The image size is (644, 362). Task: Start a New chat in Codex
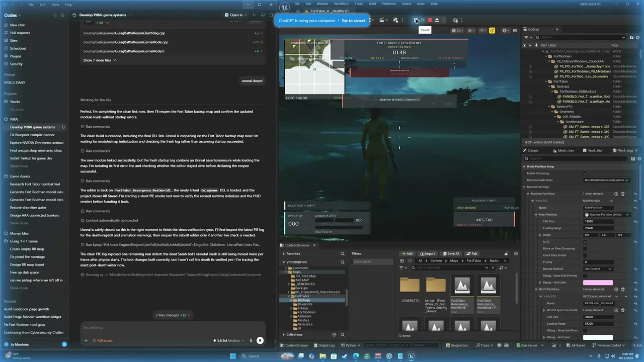coord(14,25)
